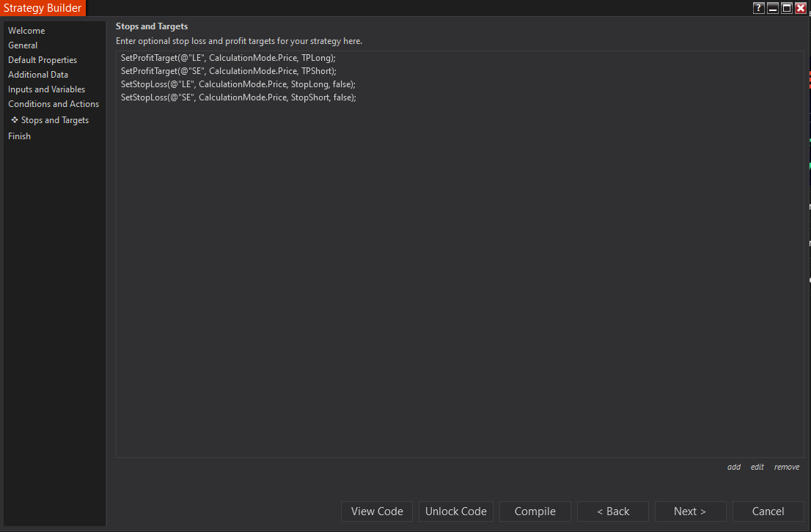The height and width of the screenshot is (532, 811).
Task: Close the Strategy Builder window
Action: coord(801,8)
